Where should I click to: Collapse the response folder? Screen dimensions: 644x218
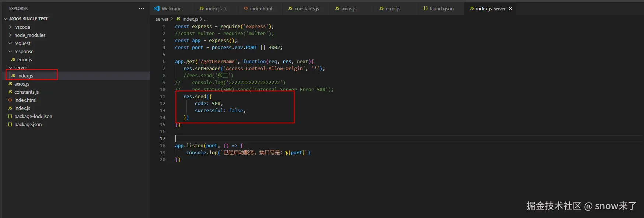tap(10, 51)
